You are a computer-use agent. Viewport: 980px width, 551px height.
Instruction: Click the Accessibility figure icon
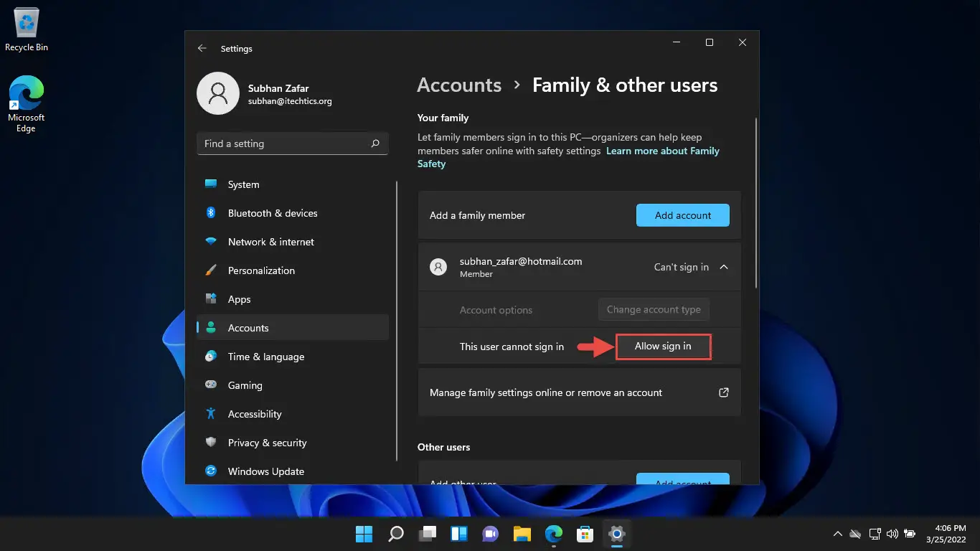tap(211, 413)
